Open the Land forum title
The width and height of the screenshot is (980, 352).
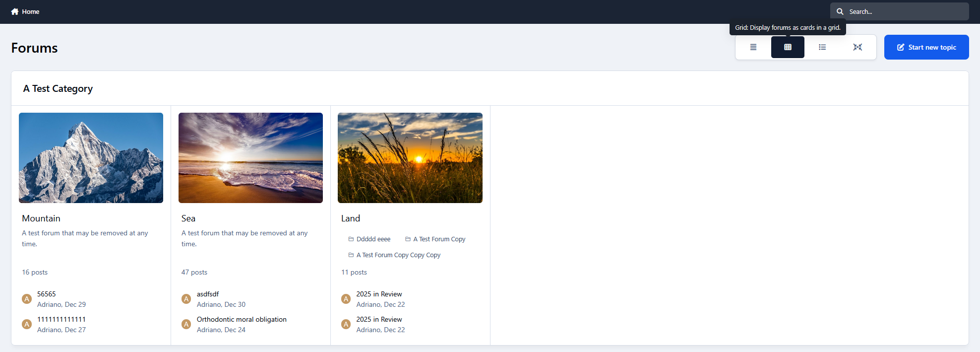[350, 218]
